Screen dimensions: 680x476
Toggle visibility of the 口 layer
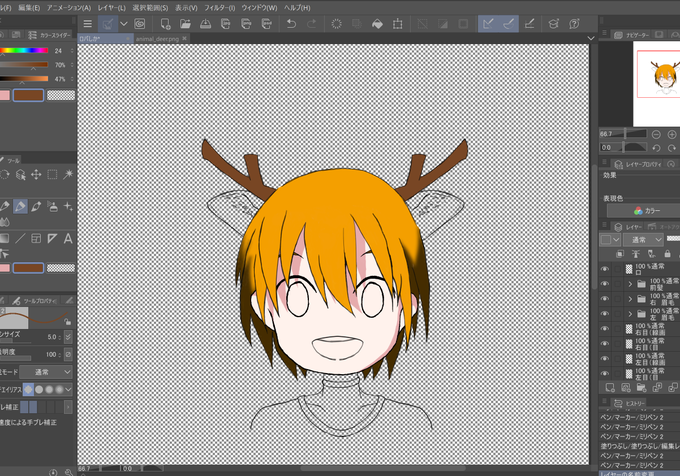click(605, 269)
